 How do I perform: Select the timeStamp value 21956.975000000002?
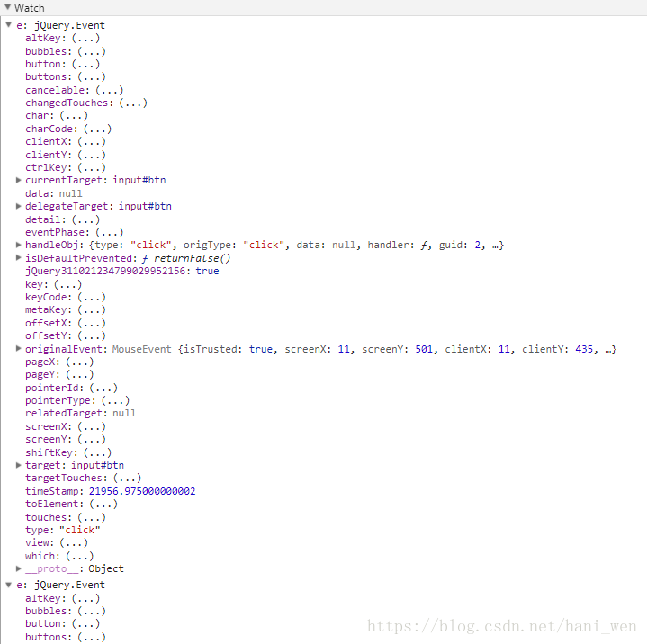click(x=142, y=491)
